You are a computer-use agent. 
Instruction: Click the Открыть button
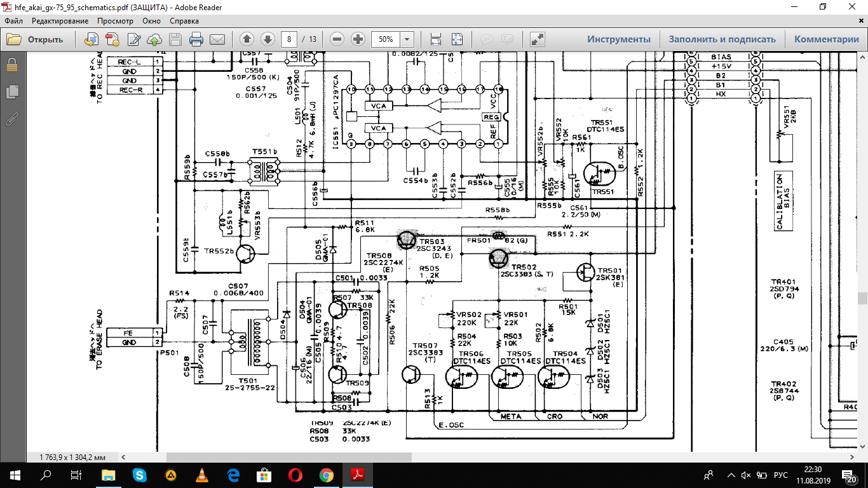[36, 39]
